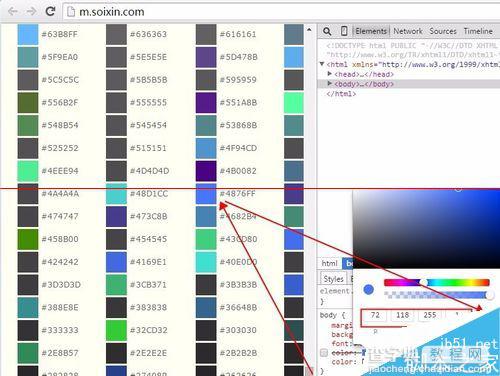Viewport: 500px width, 376px height.
Task: Click the round blue color preview circle
Action: coord(368,289)
